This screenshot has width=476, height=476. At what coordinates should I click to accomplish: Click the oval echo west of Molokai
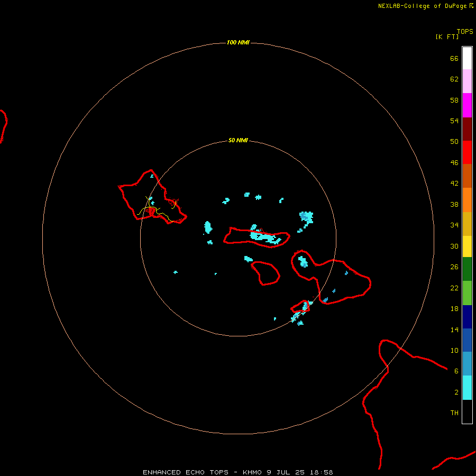point(208,227)
